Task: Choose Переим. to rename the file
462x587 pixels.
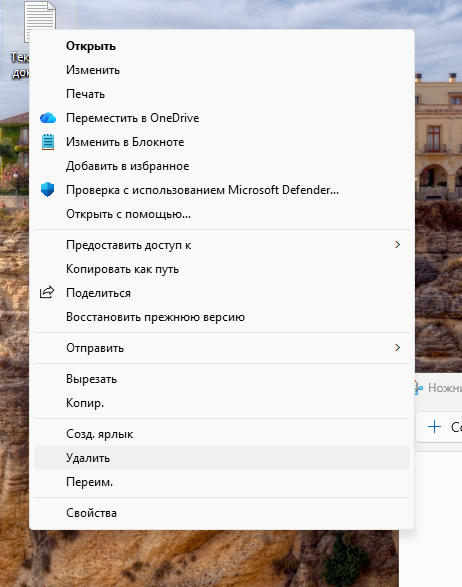Action: coord(222,482)
